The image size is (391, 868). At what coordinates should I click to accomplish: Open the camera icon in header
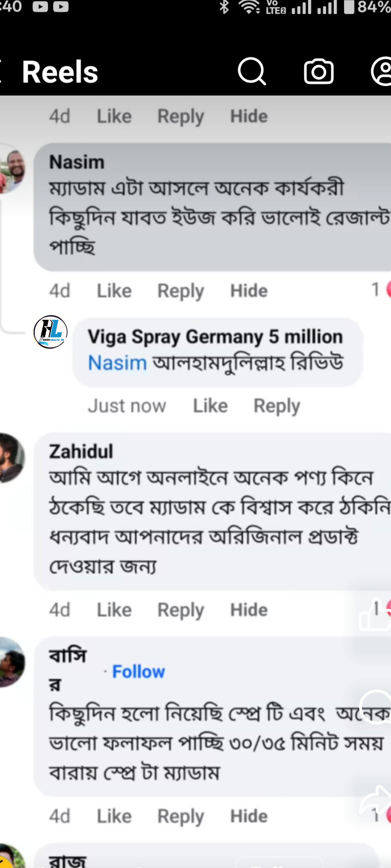(x=319, y=71)
